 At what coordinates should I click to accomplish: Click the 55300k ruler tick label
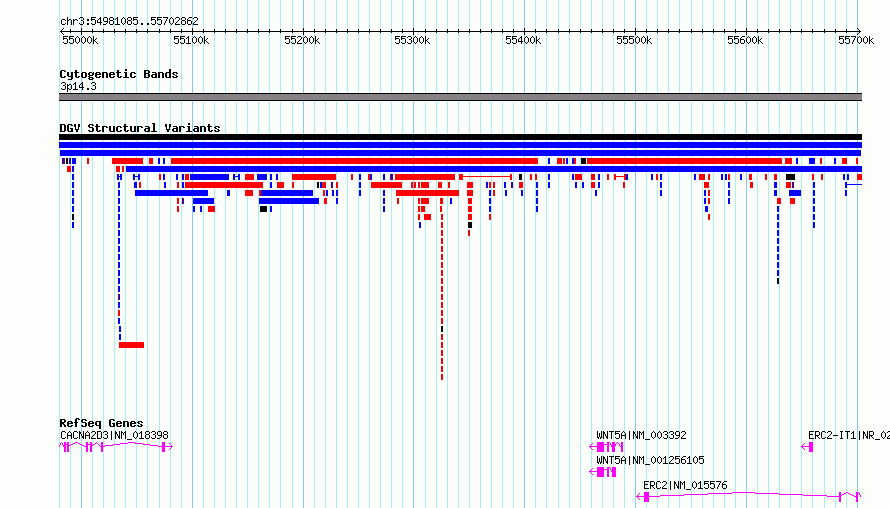(412, 40)
